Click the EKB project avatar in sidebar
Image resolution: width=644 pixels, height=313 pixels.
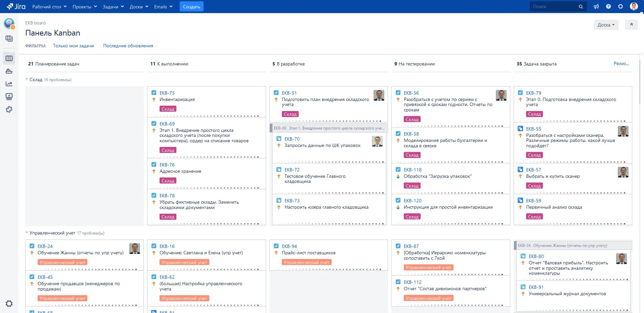[x=9, y=23]
